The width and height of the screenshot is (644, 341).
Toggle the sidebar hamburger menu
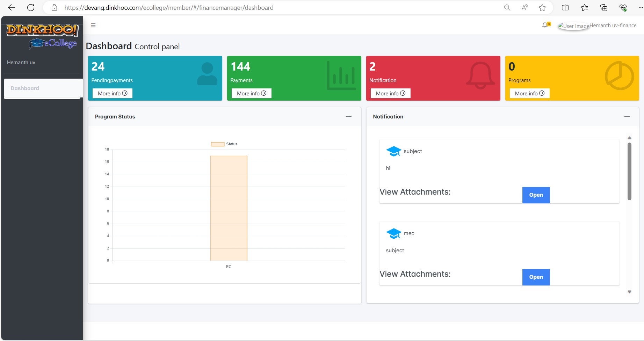(93, 25)
